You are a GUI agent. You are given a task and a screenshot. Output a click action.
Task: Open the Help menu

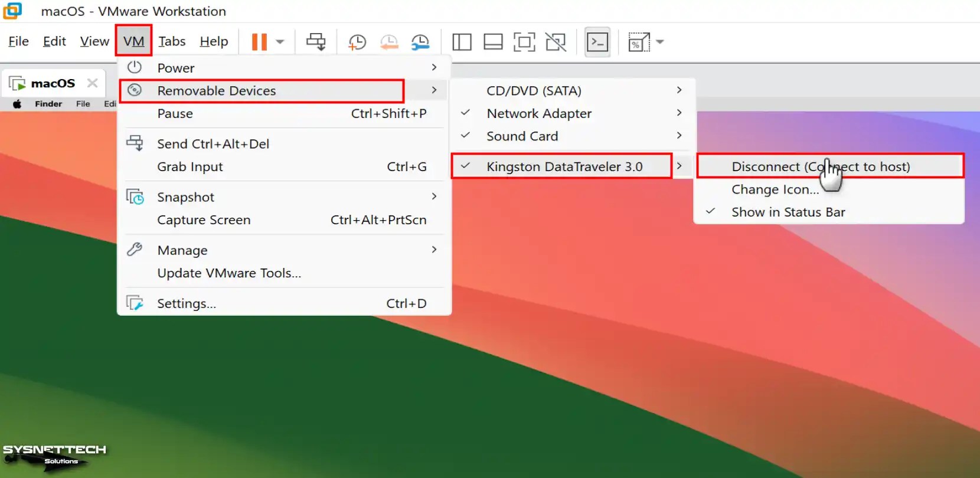click(x=214, y=41)
